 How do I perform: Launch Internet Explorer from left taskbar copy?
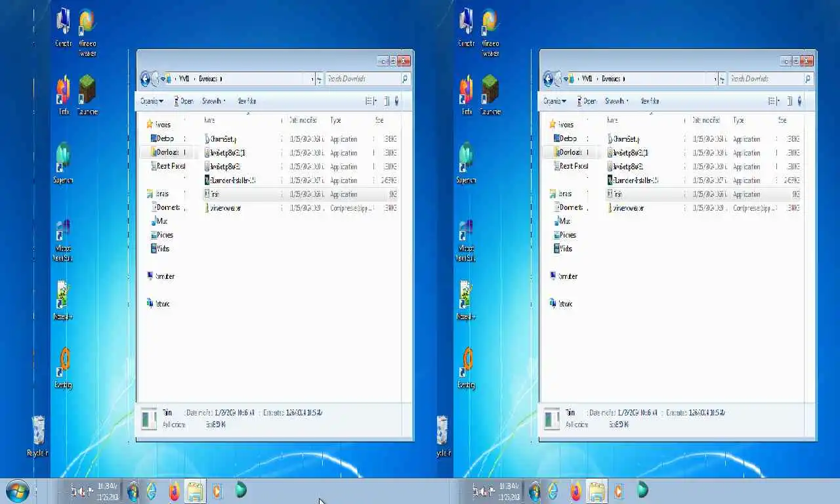[x=152, y=491]
